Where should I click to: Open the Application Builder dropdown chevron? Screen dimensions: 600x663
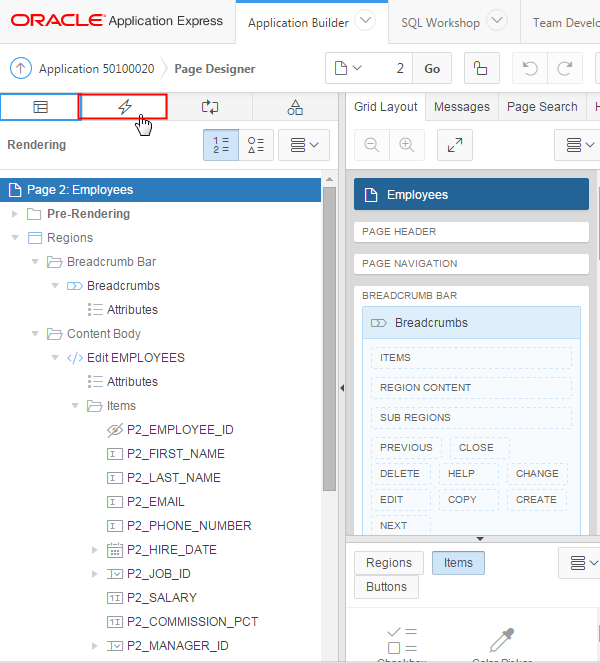click(365, 20)
